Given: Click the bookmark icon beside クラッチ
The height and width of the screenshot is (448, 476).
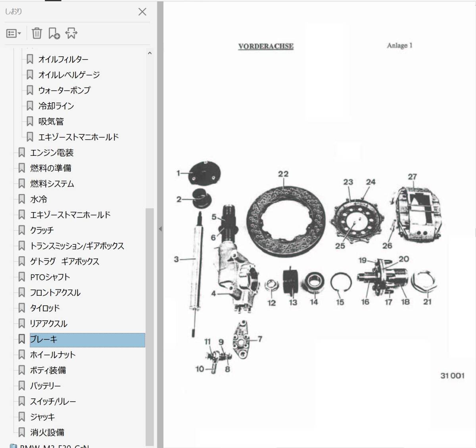Looking at the screenshot, I should pos(22,230).
